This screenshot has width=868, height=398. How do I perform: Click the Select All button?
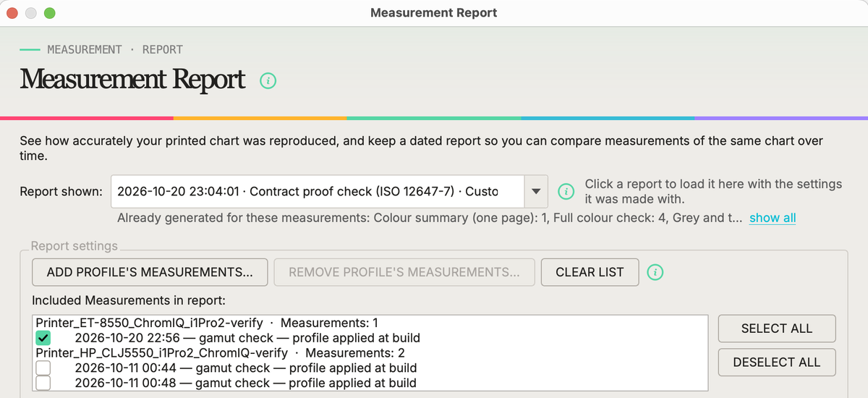pyautogui.click(x=777, y=329)
